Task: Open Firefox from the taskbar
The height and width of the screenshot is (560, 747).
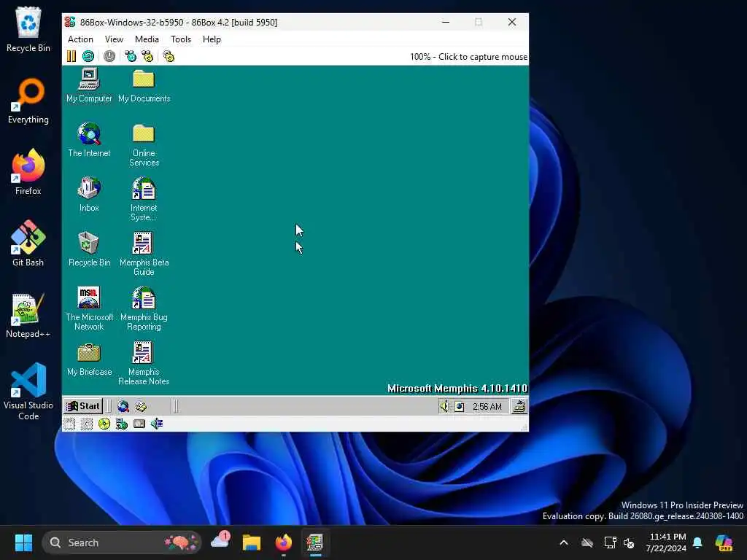Action: (284, 542)
